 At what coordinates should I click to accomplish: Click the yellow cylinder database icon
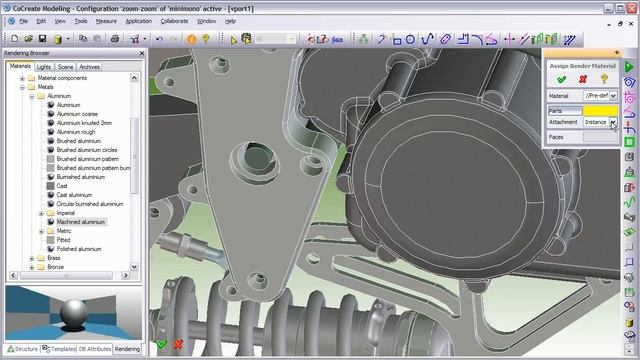tap(58, 39)
